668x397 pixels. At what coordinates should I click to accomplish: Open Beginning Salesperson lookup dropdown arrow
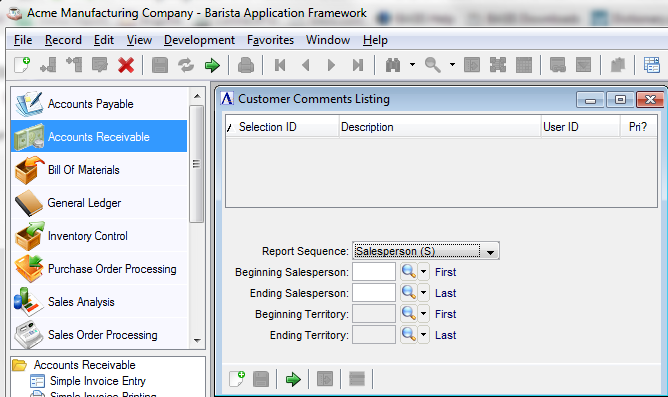pyautogui.click(x=423, y=271)
